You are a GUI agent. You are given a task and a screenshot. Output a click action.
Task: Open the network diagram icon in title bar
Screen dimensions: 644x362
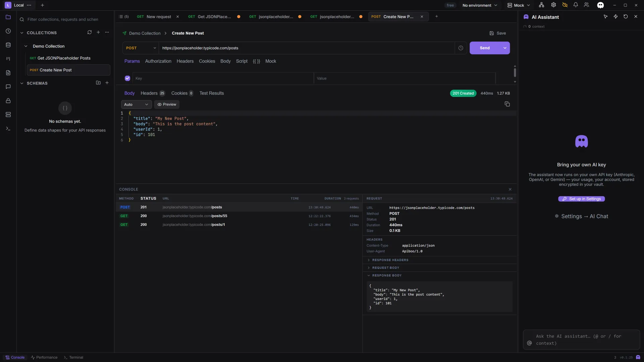click(541, 5)
